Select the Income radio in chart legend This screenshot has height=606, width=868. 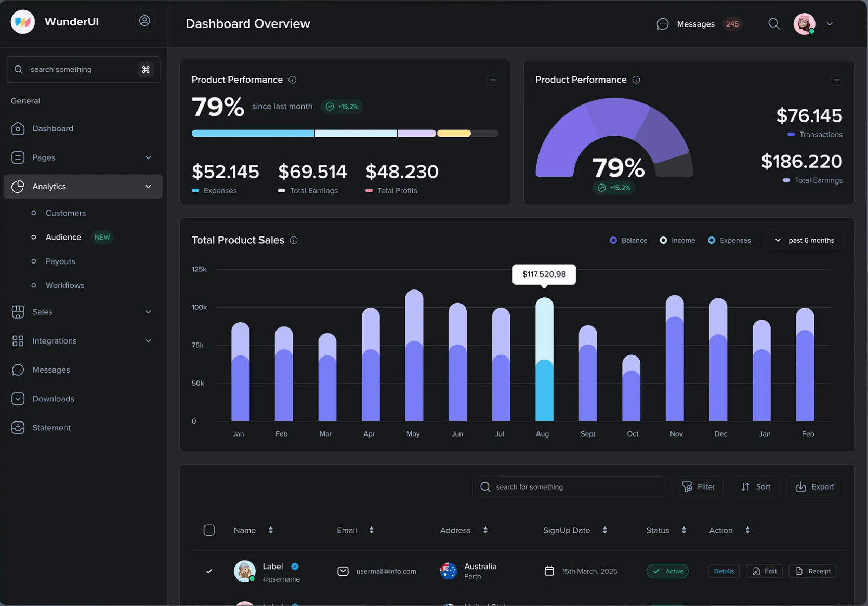(x=663, y=240)
